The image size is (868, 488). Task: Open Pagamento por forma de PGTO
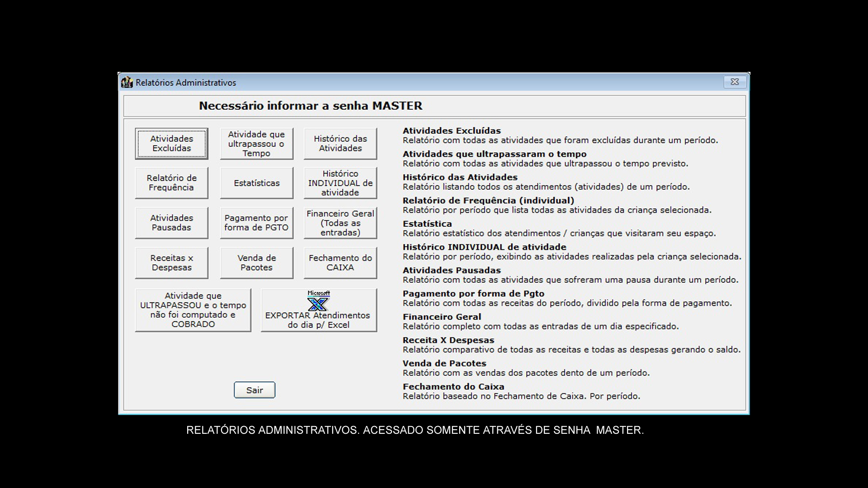[256, 223]
